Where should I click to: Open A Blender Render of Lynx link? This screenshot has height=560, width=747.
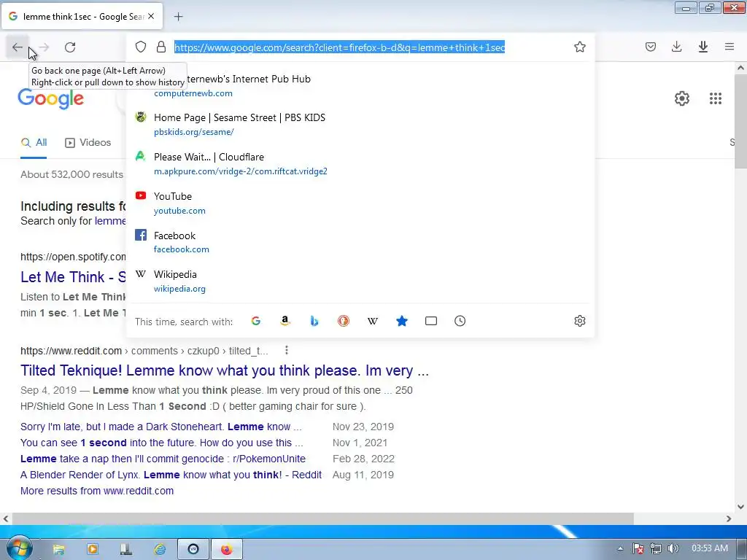pyautogui.click(x=171, y=475)
